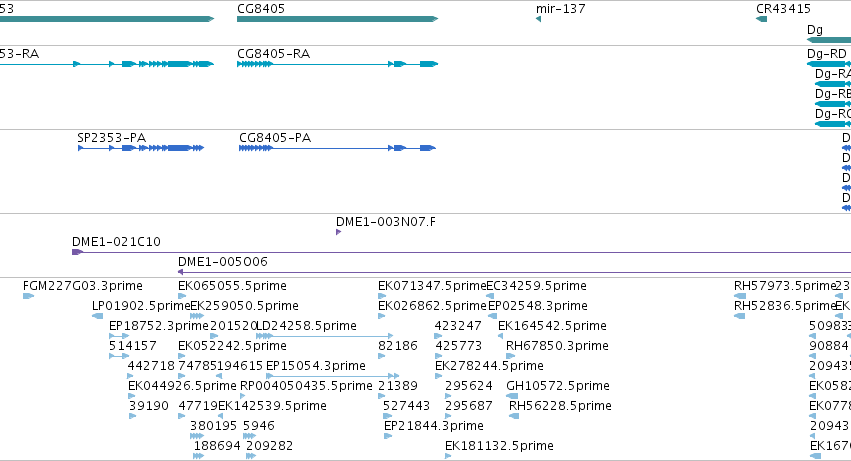Click the mir-137 gene label
Screen dimensions: 851x461
coord(561,9)
